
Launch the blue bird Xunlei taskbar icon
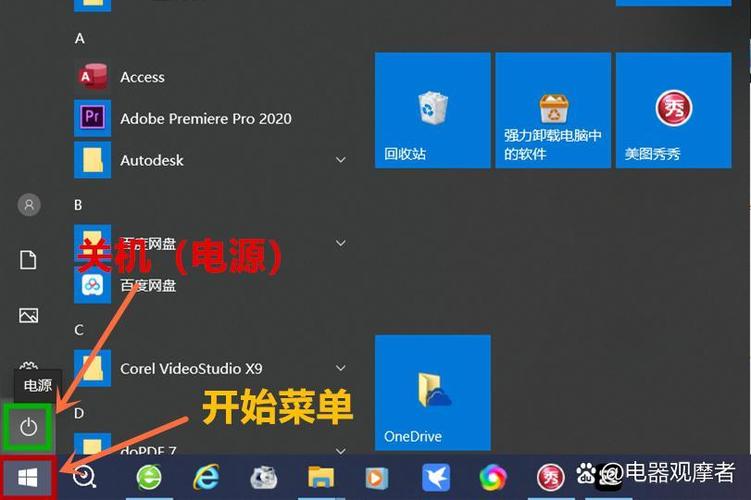coord(435,477)
